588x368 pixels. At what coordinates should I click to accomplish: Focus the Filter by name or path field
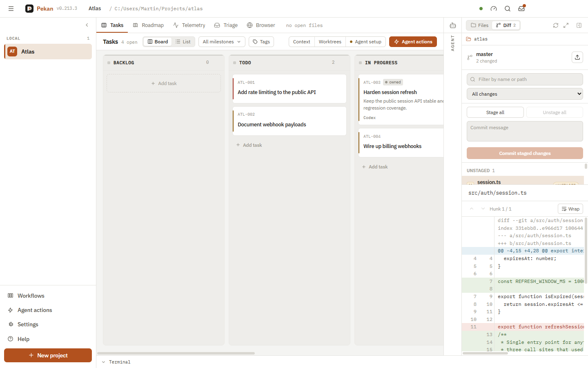525,79
